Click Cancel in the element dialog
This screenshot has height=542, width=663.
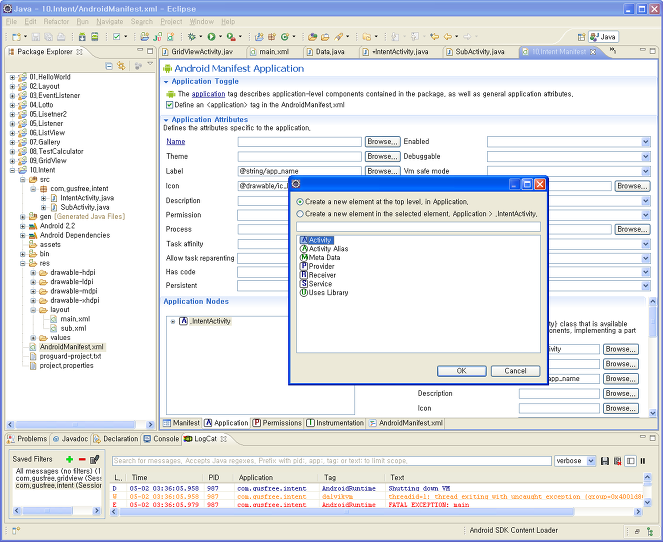tap(515, 371)
